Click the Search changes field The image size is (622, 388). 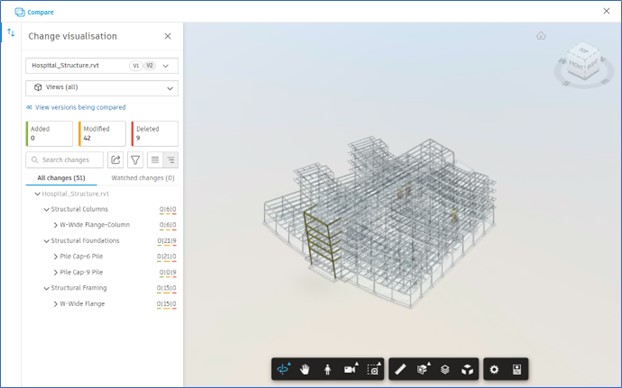click(65, 160)
